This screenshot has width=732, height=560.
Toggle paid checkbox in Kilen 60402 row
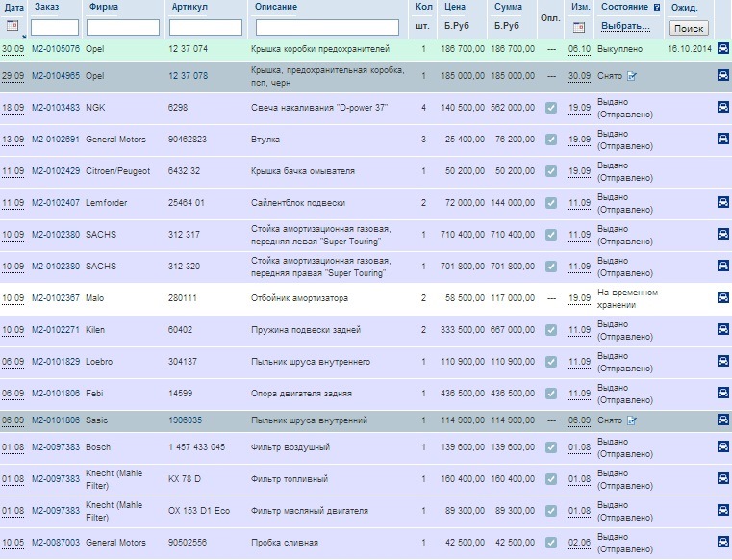click(551, 330)
